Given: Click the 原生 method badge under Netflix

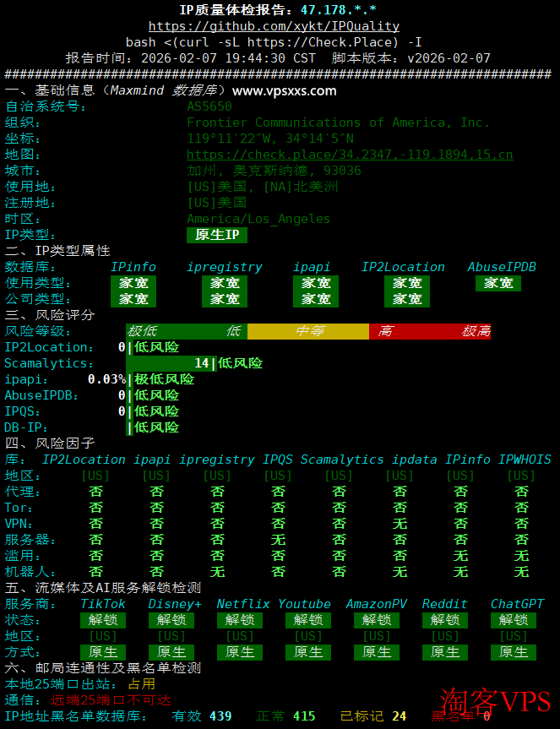Looking at the screenshot, I should 240,652.
